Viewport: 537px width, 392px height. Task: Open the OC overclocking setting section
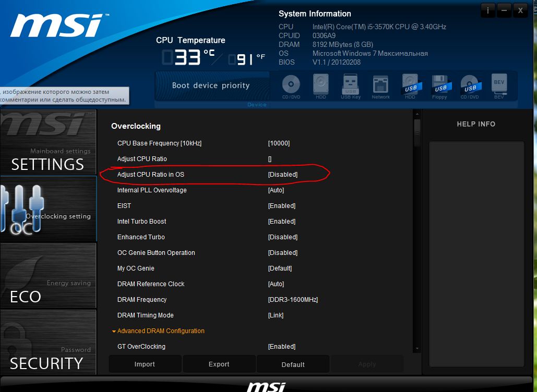49,210
